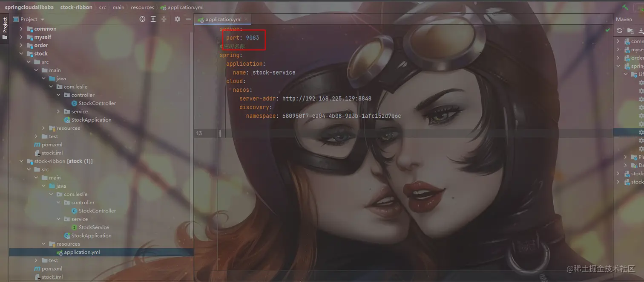Screen dimensions: 644x282
Task: Expand test folder under stock-ribbon module
Action: (36, 260)
